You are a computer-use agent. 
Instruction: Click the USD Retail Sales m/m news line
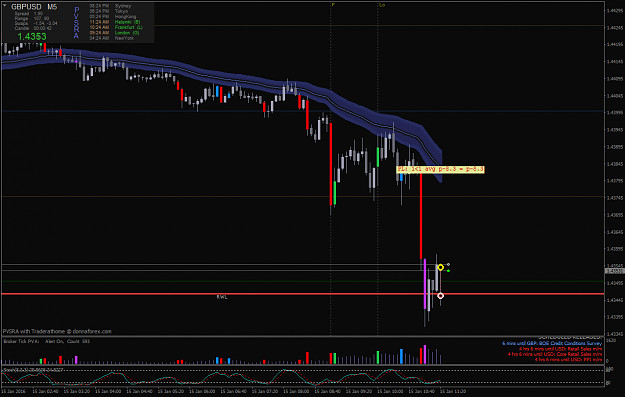tap(560, 349)
